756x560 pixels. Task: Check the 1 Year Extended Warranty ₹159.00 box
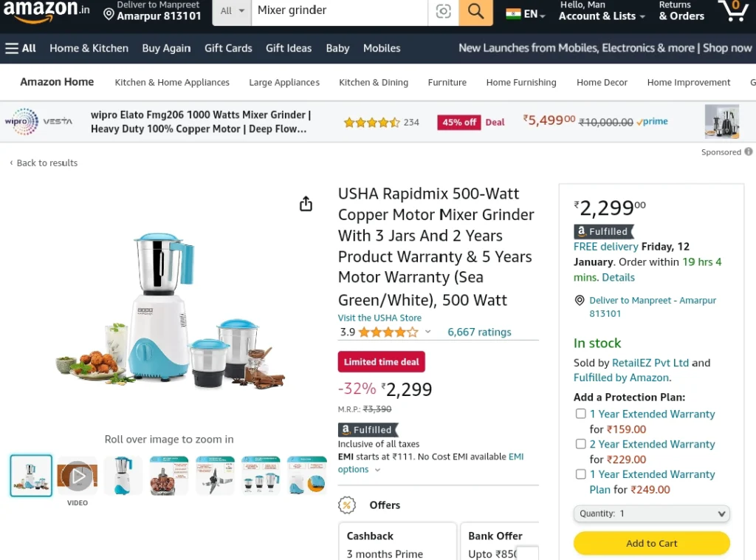coord(581,414)
